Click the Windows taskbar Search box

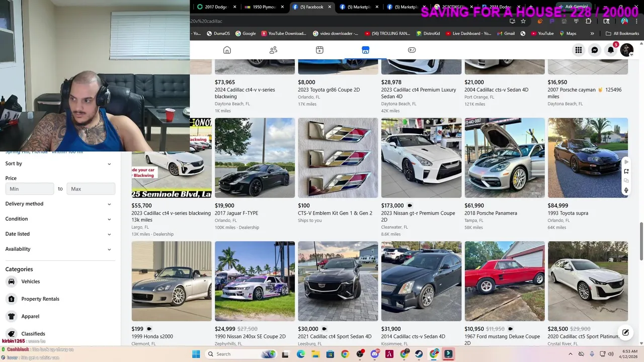[x=240, y=354]
